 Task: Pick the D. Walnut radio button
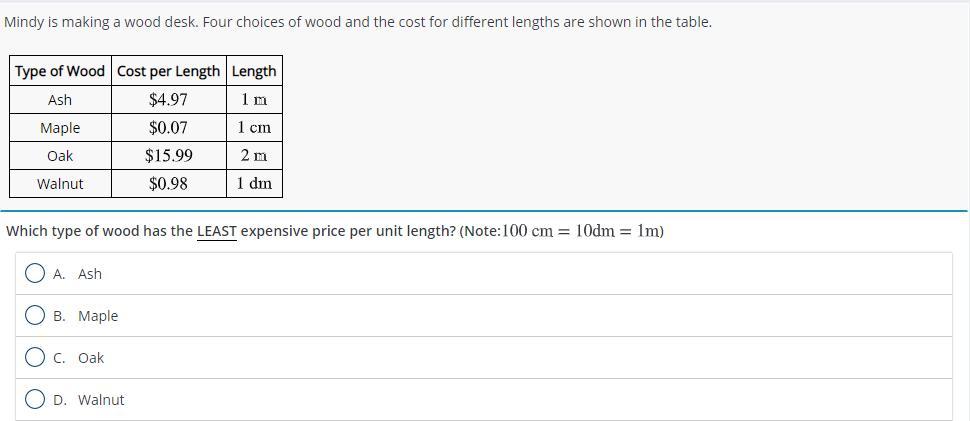click(35, 399)
